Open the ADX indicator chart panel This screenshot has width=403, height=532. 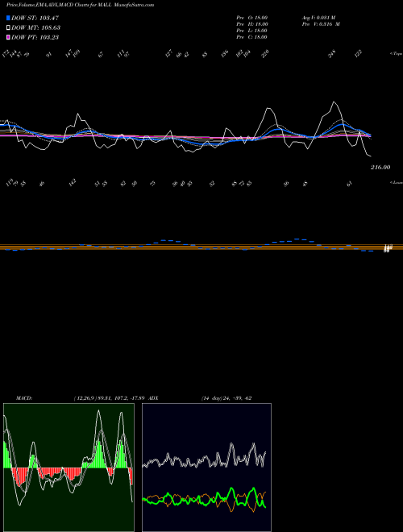click(x=206, y=468)
